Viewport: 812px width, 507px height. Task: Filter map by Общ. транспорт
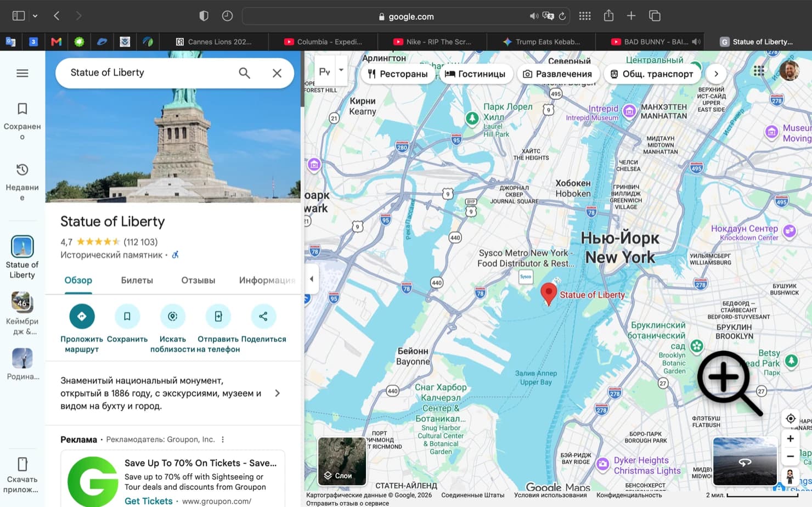pyautogui.click(x=652, y=74)
